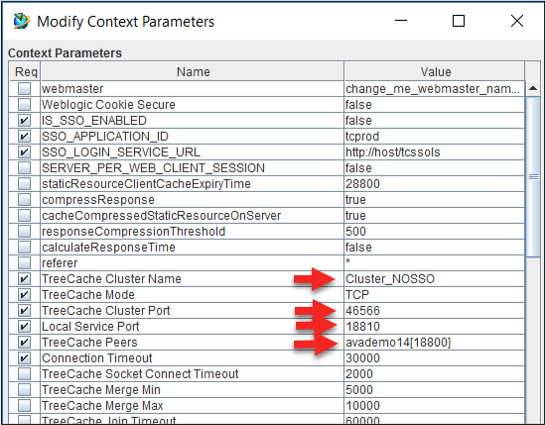Image resolution: width=546 pixels, height=425 pixels.
Task: Maximize the Modify Context Parameters window
Action: point(458,21)
